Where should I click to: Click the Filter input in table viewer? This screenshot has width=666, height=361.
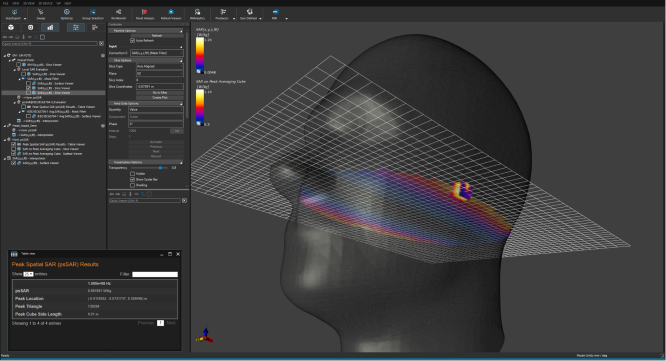[x=155, y=274]
